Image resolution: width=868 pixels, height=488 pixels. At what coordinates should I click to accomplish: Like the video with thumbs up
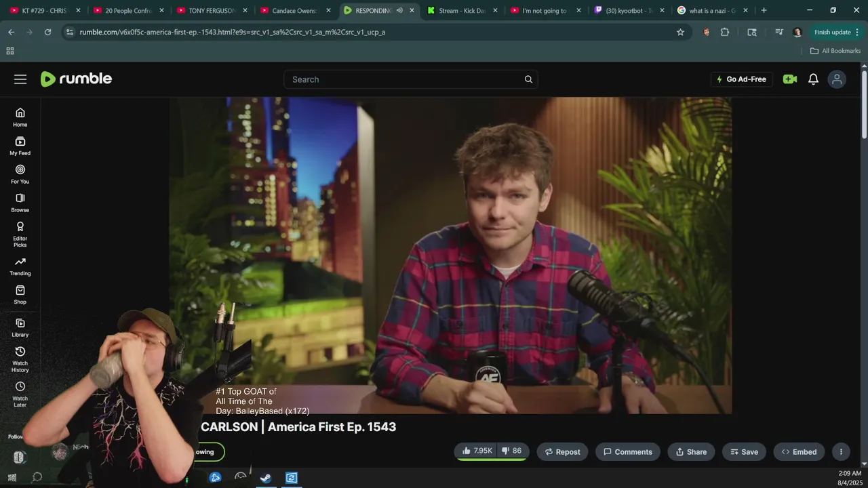point(477,451)
